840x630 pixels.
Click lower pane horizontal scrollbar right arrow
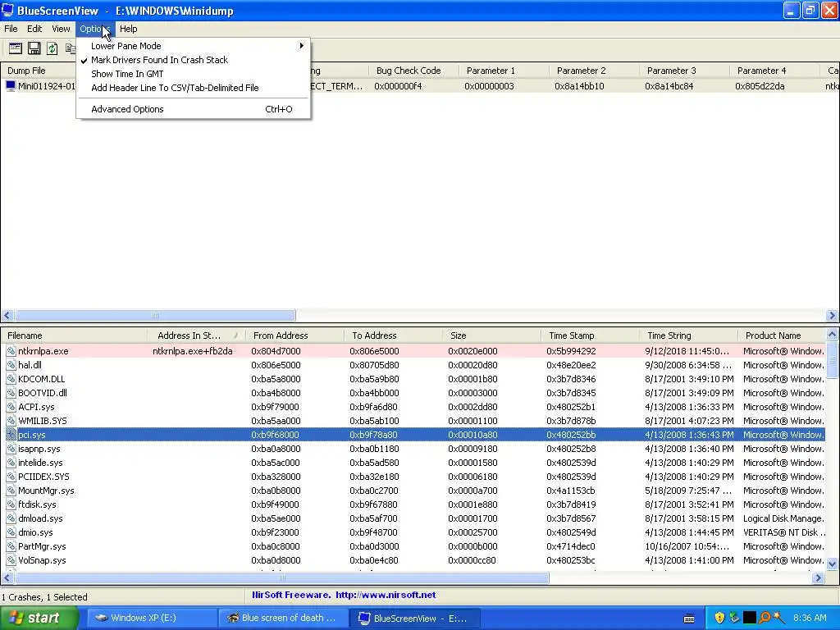(x=818, y=578)
